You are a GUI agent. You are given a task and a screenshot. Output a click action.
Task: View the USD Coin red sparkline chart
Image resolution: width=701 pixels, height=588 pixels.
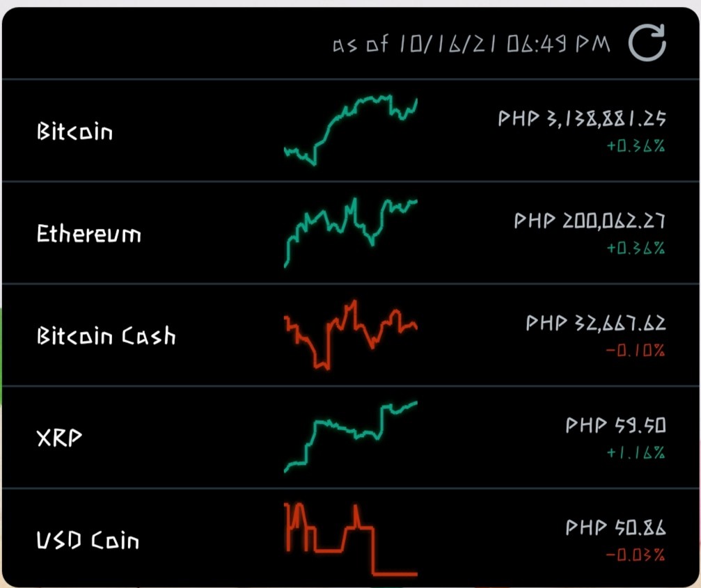tap(351, 540)
